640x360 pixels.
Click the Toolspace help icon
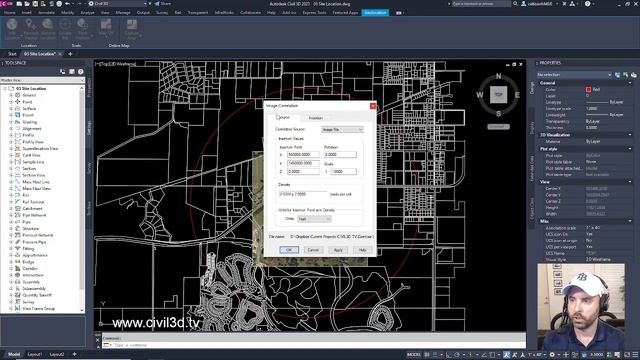[x=81, y=71]
